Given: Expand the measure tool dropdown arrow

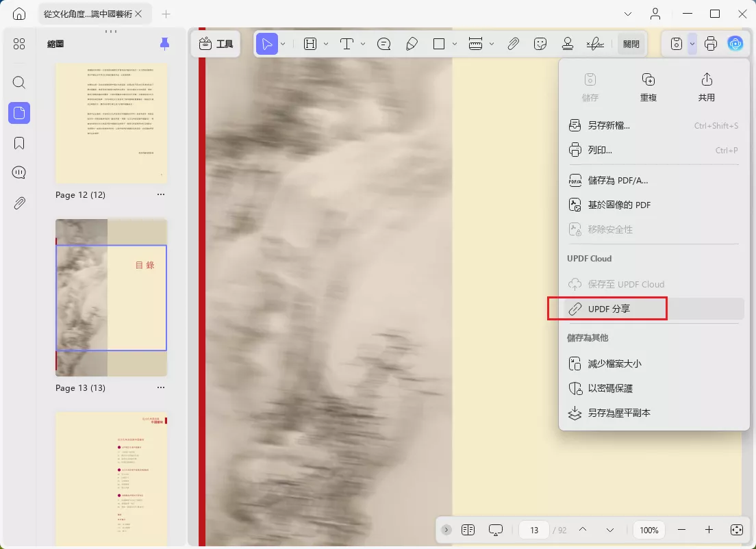Looking at the screenshot, I should click(x=491, y=44).
